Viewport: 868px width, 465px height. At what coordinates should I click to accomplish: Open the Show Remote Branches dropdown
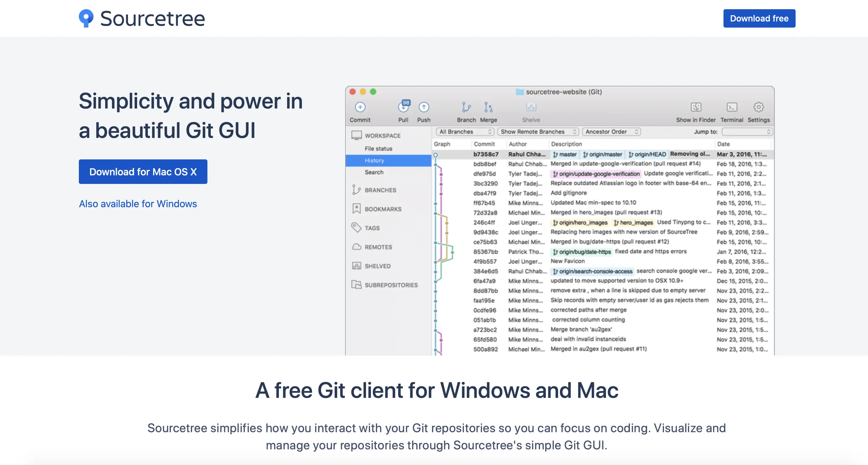[538, 132]
